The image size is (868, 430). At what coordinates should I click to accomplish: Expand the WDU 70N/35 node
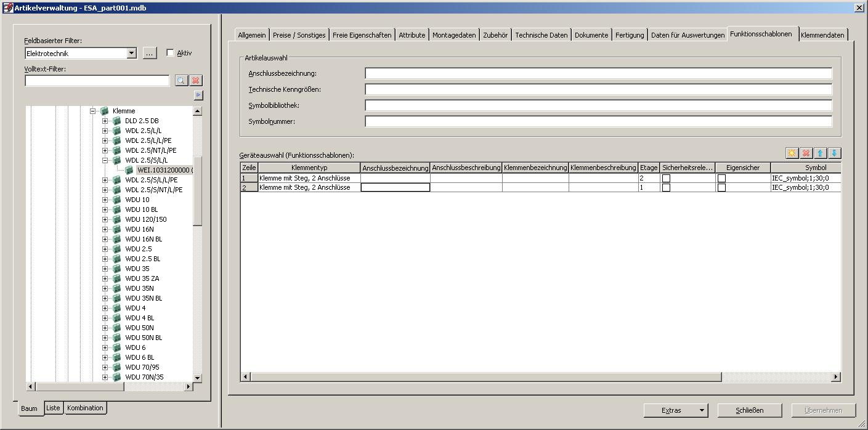point(105,377)
